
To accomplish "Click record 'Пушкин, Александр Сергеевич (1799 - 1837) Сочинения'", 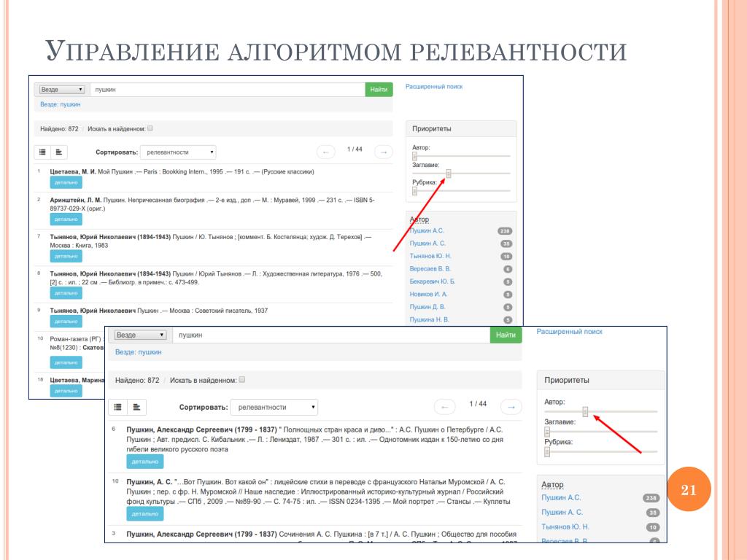I will click(321, 534).
